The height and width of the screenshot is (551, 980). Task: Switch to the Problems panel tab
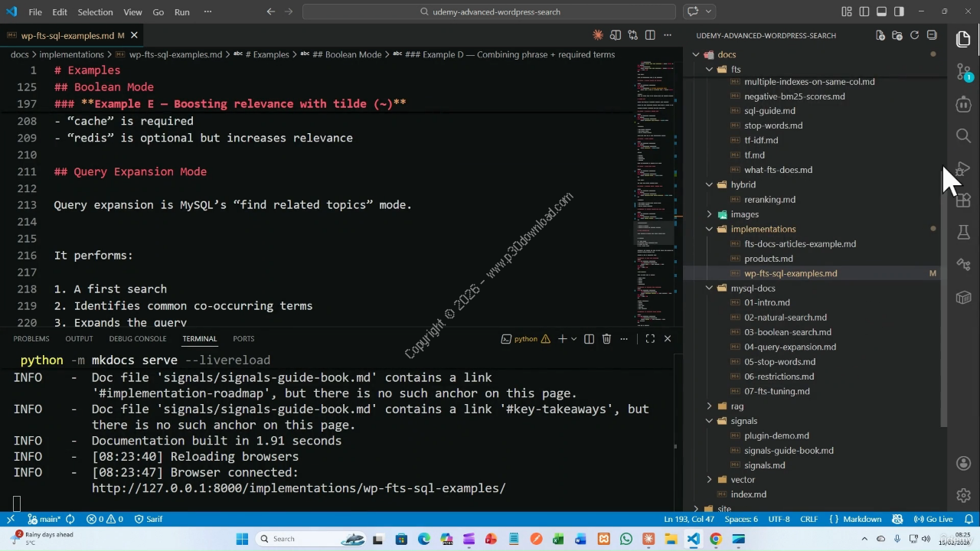pyautogui.click(x=31, y=338)
